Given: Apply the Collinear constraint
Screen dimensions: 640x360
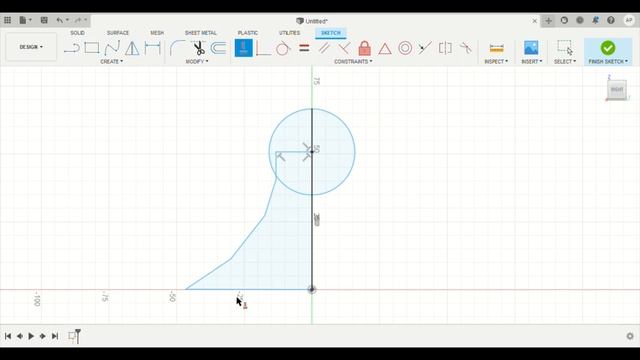Looking at the screenshot, I should pyautogui.click(x=425, y=48).
